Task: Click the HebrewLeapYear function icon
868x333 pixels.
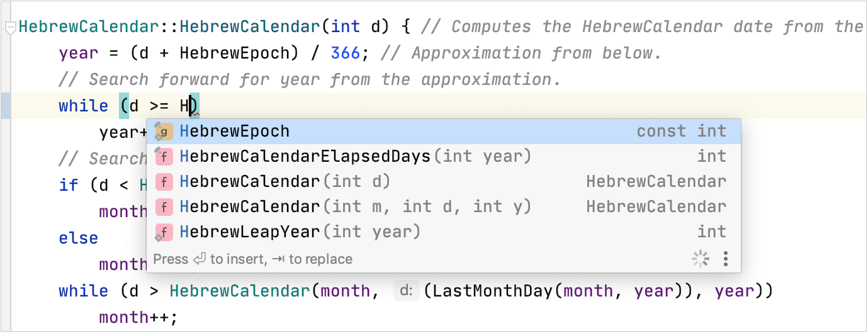Action: [x=164, y=232]
